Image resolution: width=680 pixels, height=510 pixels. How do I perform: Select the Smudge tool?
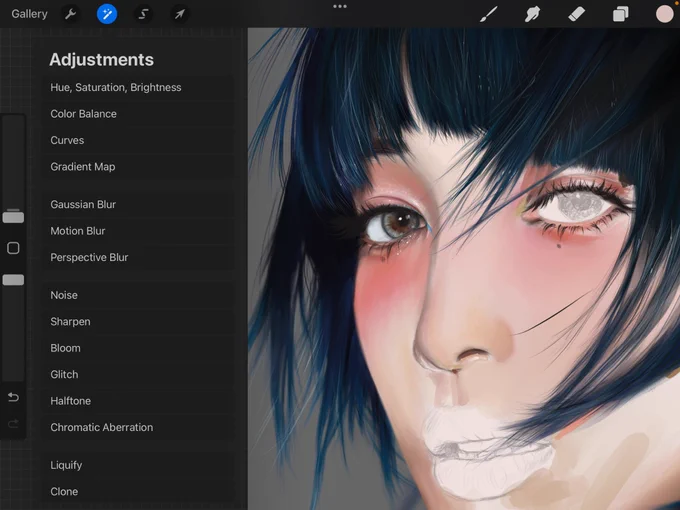coord(532,14)
